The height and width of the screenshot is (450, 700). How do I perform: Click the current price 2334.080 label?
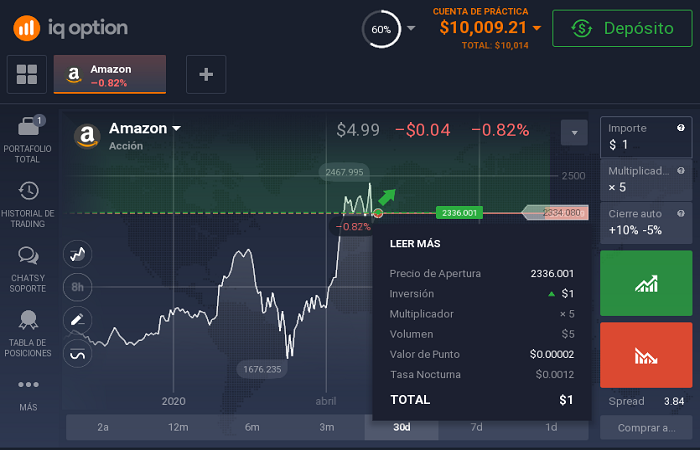coord(556,213)
